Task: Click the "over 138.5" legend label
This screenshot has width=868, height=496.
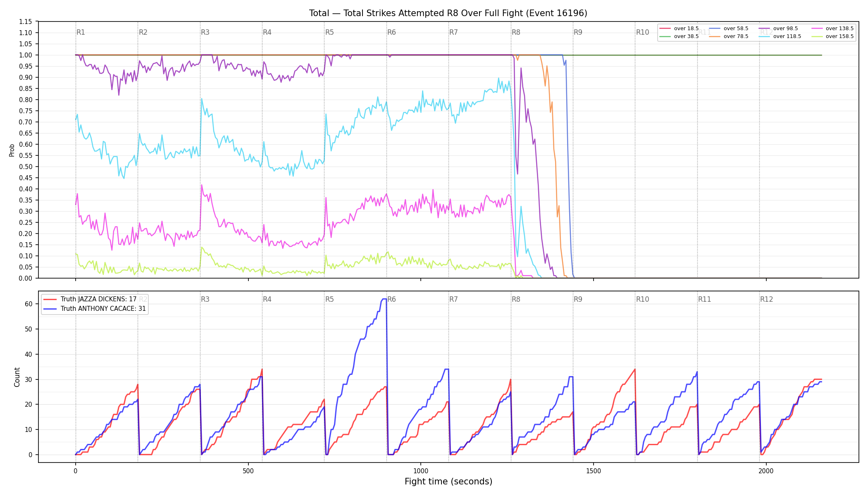Action: coord(839,29)
